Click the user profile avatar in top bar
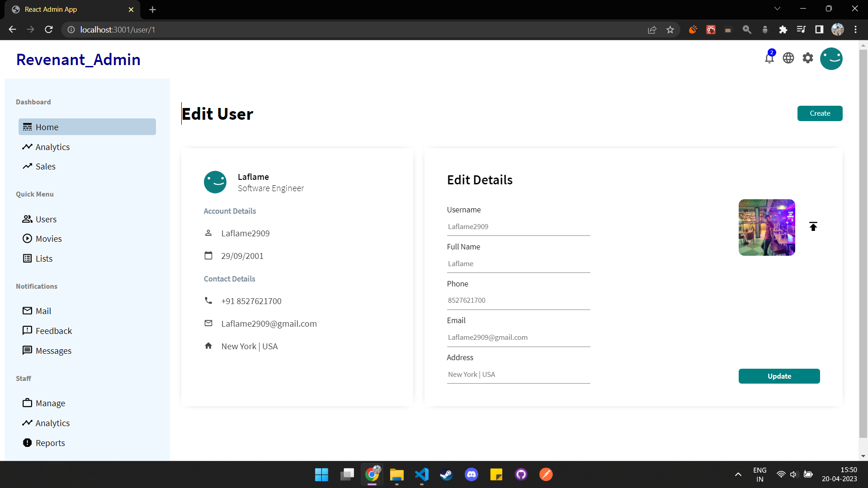 tap(831, 58)
